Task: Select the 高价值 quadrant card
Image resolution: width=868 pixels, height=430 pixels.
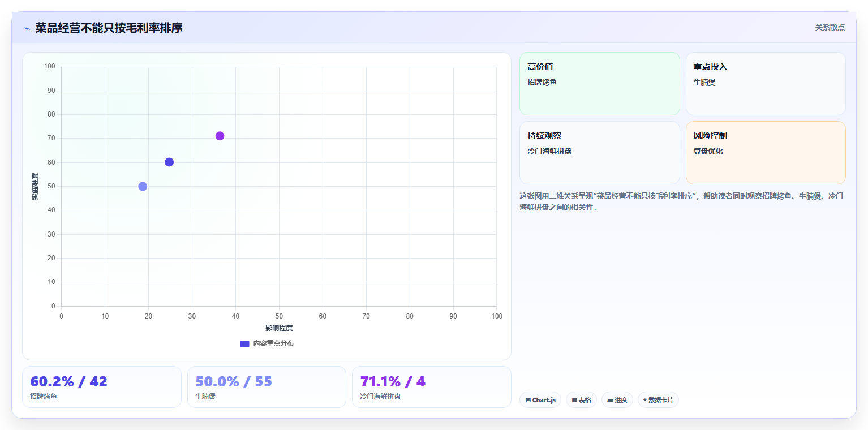Action: [600, 84]
